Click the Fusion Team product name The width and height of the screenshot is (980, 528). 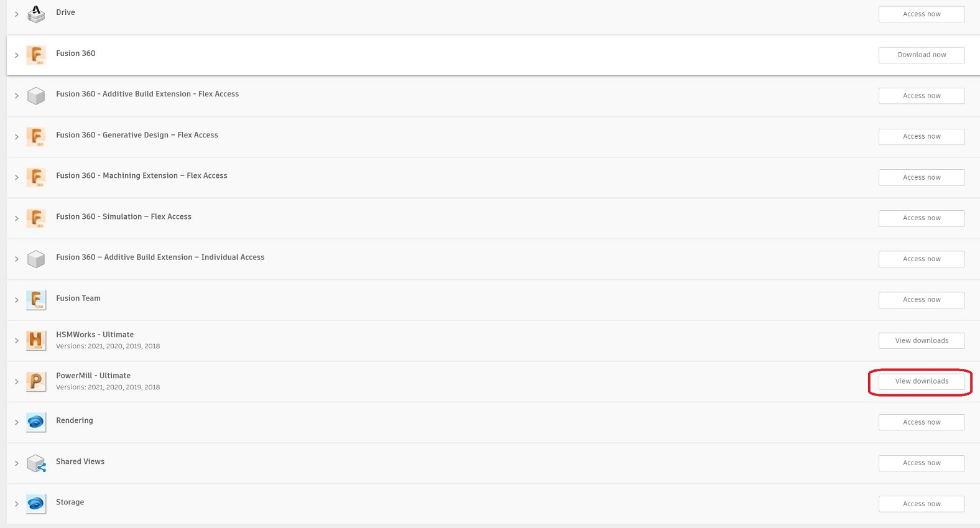(78, 299)
